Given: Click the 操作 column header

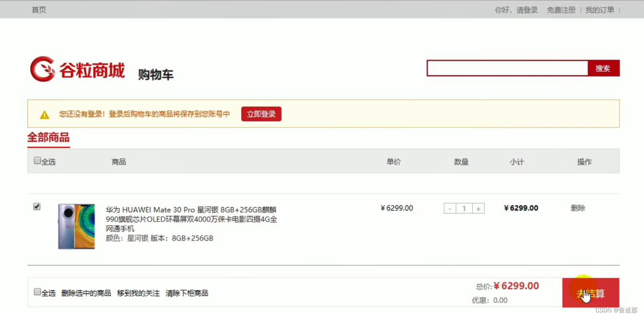Looking at the screenshot, I should (x=584, y=162).
